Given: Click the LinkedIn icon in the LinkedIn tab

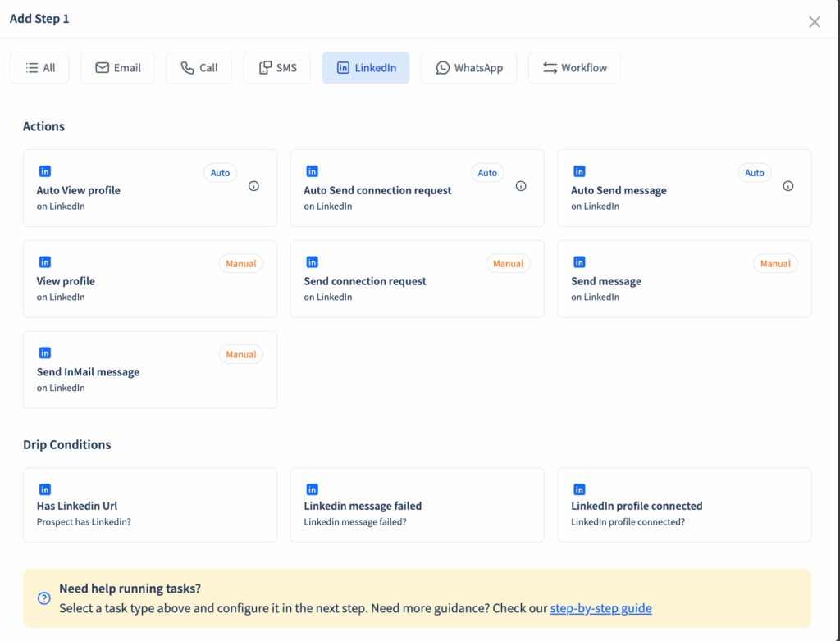Looking at the screenshot, I should [x=343, y=67].
